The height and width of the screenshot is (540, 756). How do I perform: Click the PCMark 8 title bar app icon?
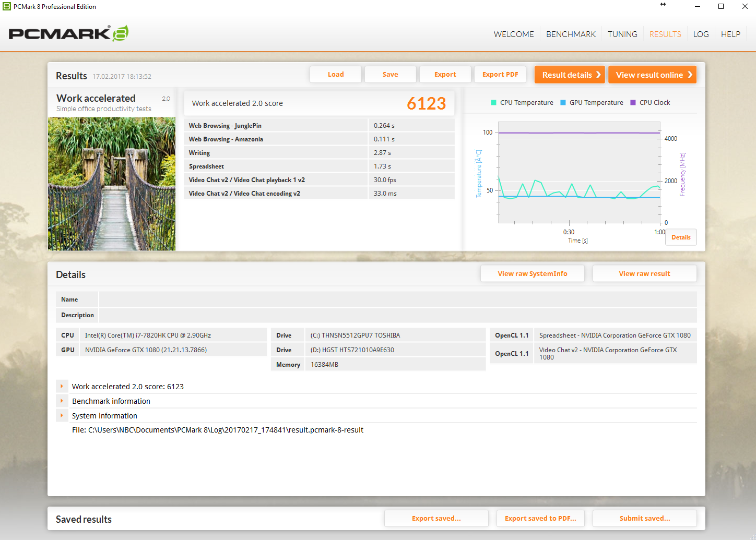point(7,6)
